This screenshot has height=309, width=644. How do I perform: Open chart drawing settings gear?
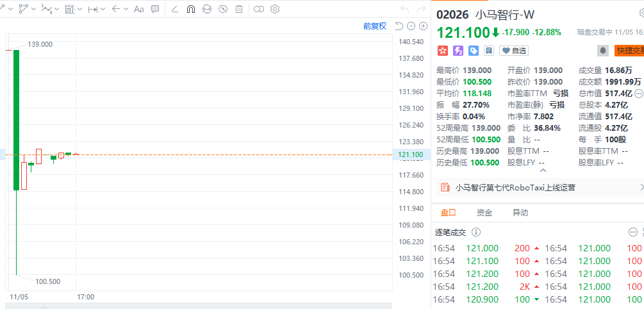point(275,8)
